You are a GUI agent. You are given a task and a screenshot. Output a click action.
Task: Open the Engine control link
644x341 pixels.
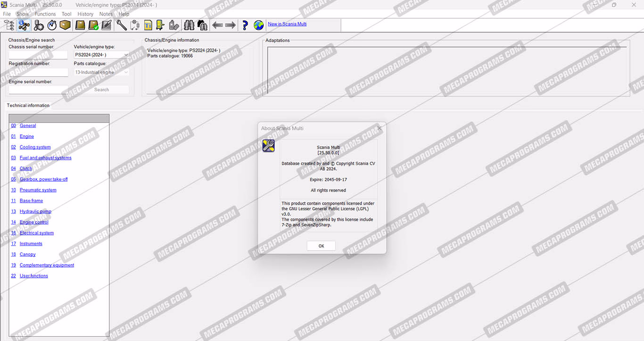pyautogui.click(x=34, y=223)
